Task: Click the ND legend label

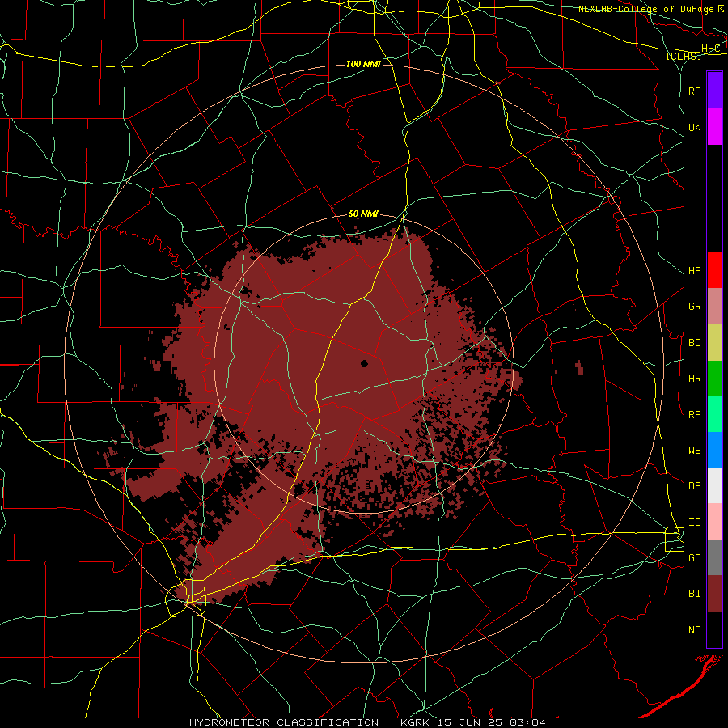Action: pos(694,630)
